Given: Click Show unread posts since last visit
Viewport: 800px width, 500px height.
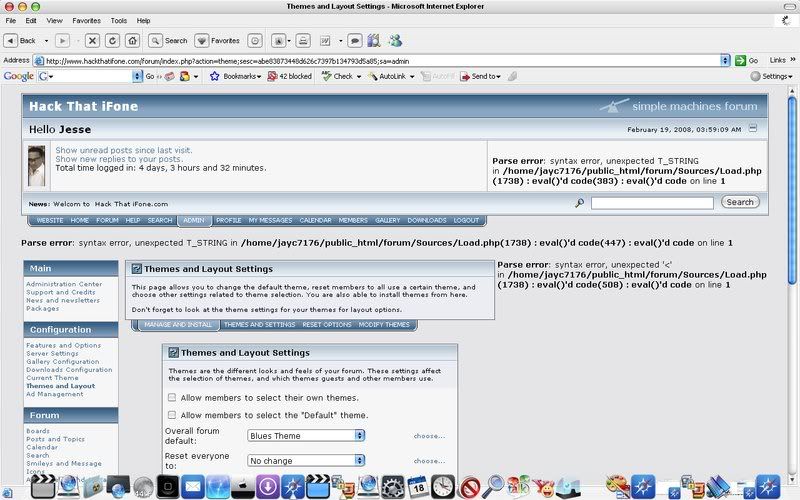Looking at the screenshot, I should click(x=124, y=150).
